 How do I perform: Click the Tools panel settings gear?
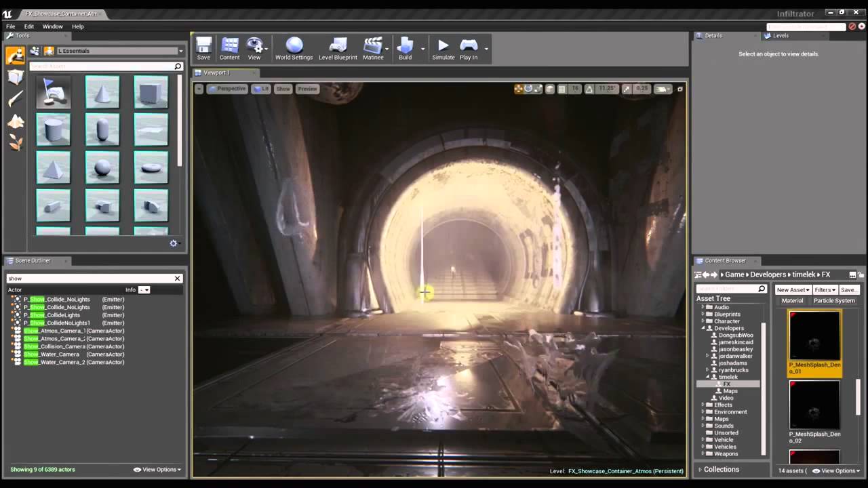pos(174,243)
